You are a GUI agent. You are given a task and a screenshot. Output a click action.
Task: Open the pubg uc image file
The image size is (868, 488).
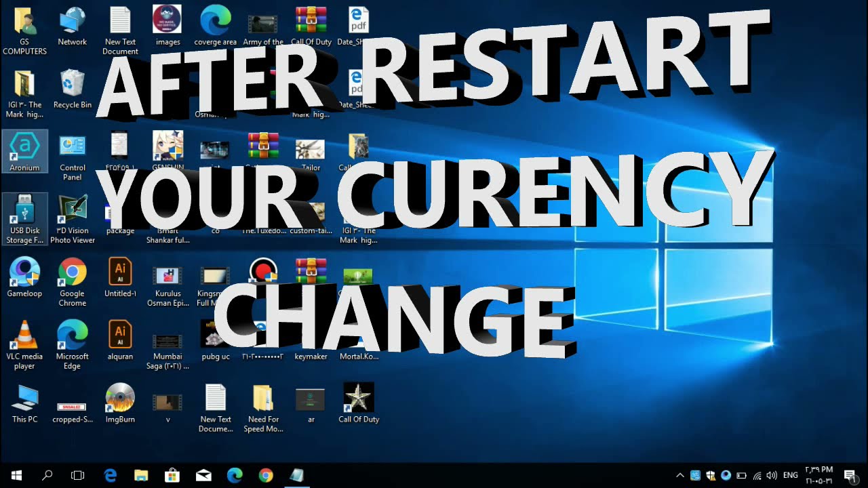point(216,341)
